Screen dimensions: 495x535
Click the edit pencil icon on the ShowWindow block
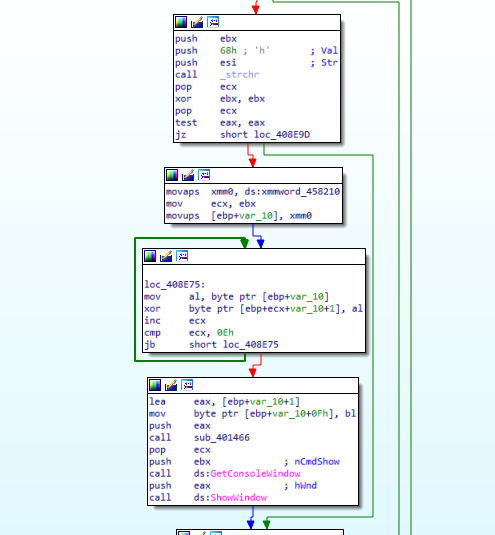click(171, 385)
